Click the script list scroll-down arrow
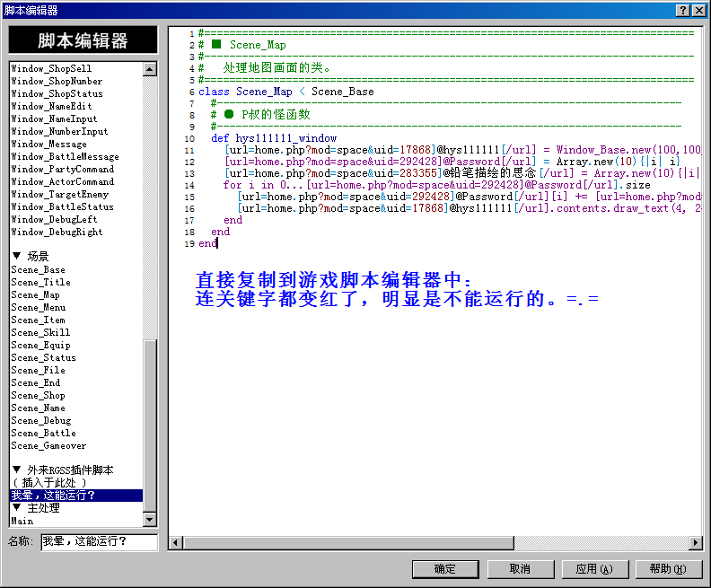The image size is (711, 588). [x=150, y=520]
